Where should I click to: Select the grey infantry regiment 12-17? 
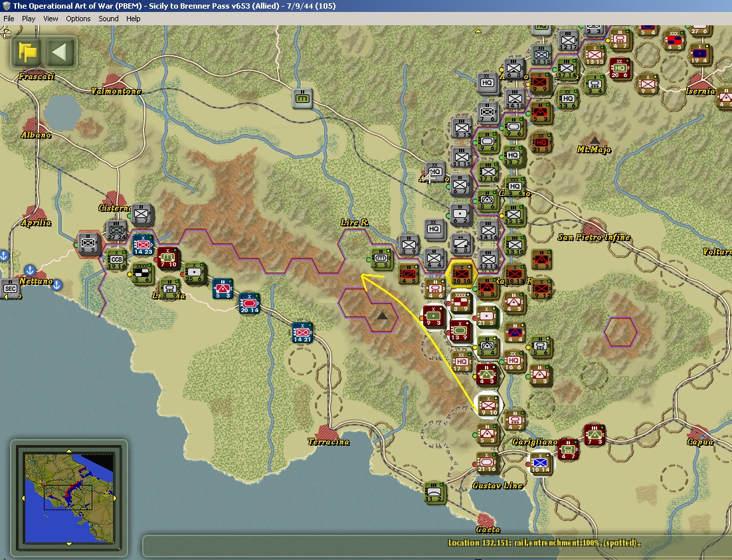[568, 41]
